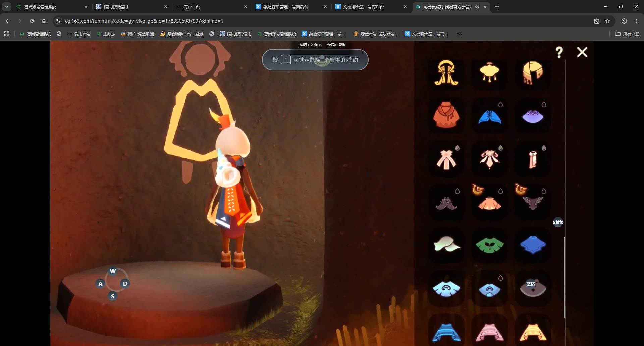
Task: Click the D movement key overlay
Action: [125, 284]
